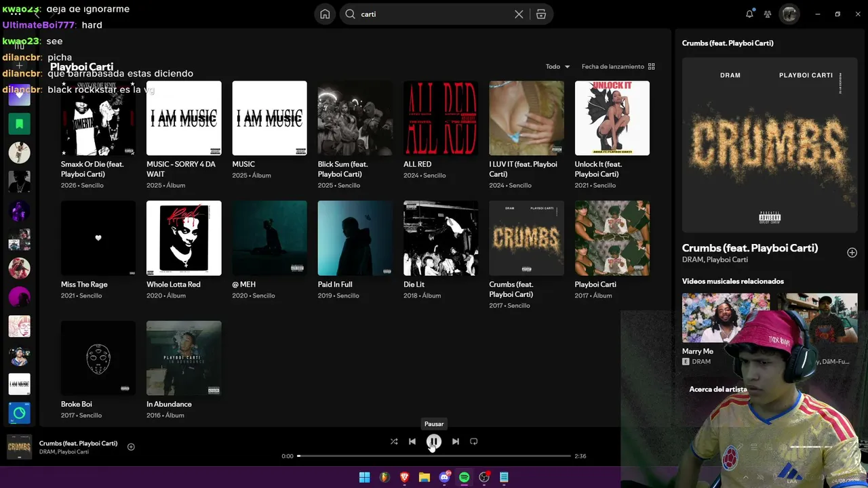Open the 'Whole Lotta Red' album cover
Screen dimensions: 868x488
[184, 238]
